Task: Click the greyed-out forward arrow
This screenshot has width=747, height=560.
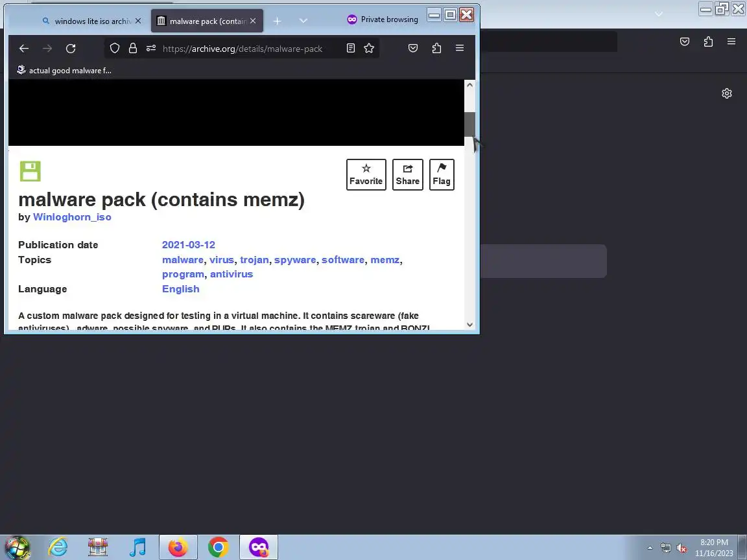Action: click(47, 48)
